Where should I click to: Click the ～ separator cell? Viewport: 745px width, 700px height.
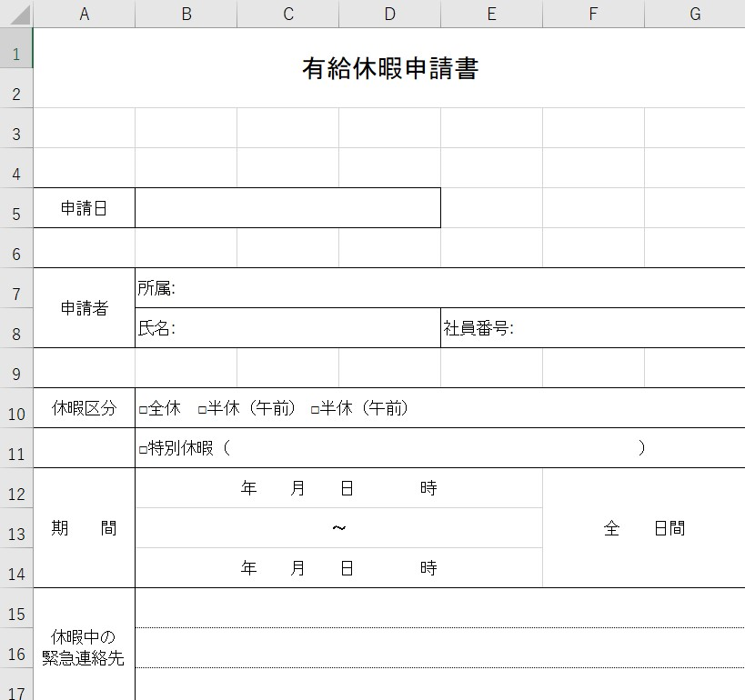click(338, 528)
